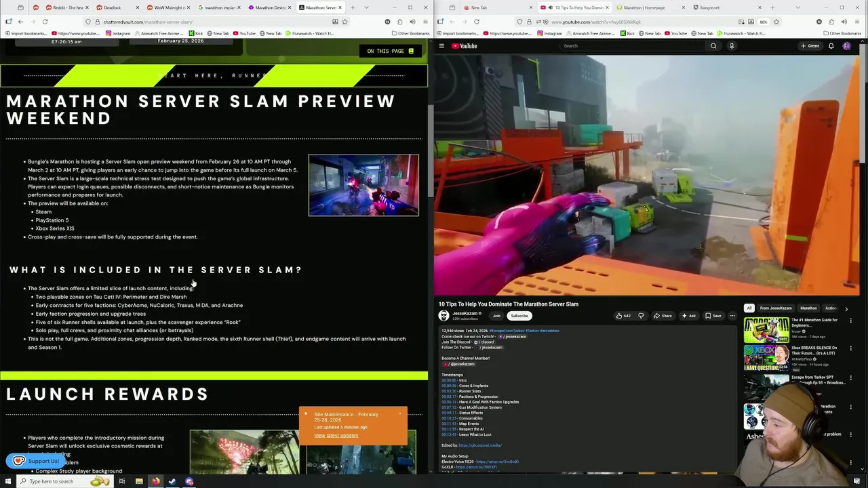Open File Explorer from taskbar

[138, 481]
